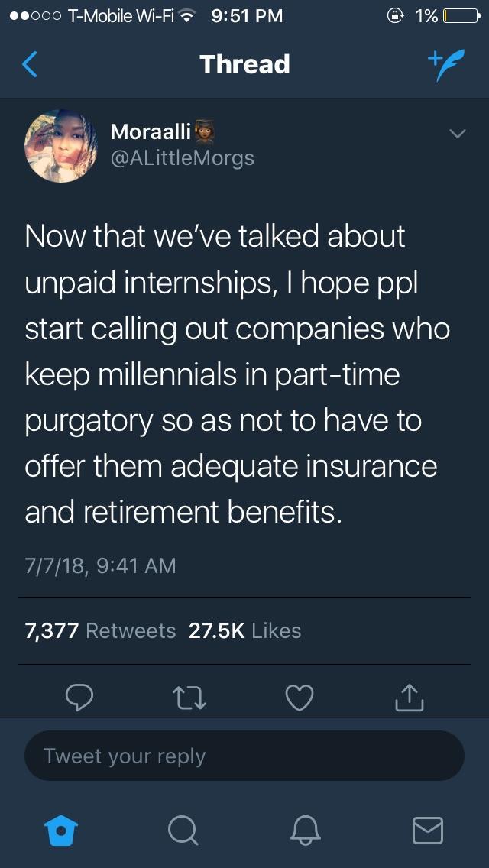Open the Notifications bell tab
The height and width of the screenshot is (868, 489).
[305, 829]
